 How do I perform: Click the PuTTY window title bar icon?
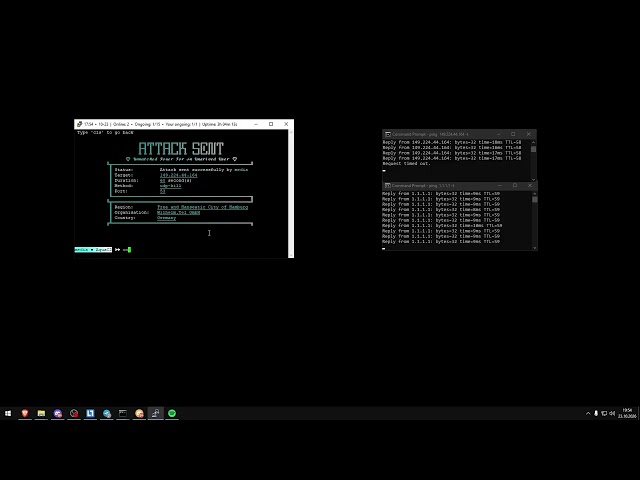tap(80, 124)
